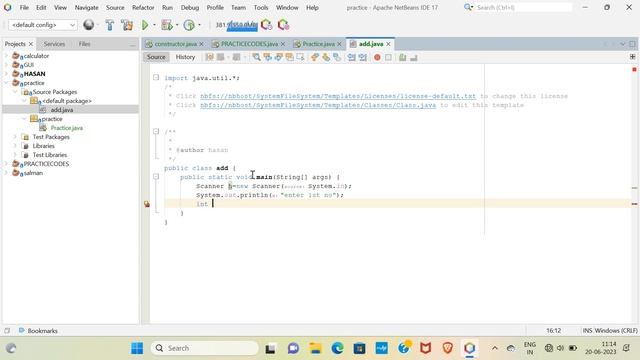Close the Practice.java editor tab
640x360 pixels.
(339, 44)
